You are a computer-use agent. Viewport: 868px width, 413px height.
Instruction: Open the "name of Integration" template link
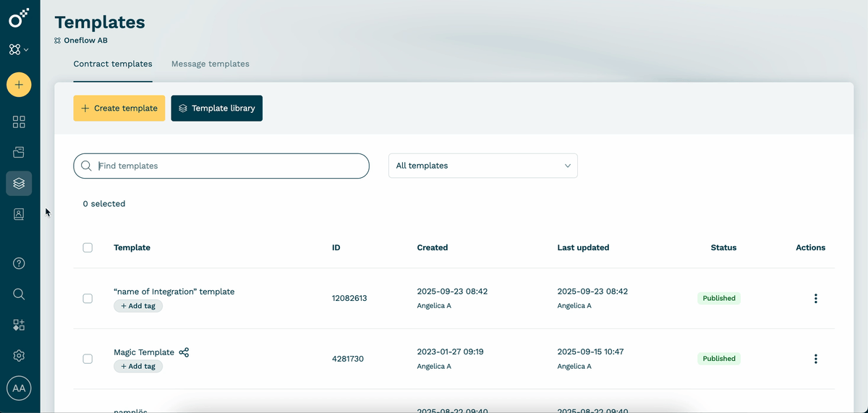pyautogui.click(x=174, y=291)
